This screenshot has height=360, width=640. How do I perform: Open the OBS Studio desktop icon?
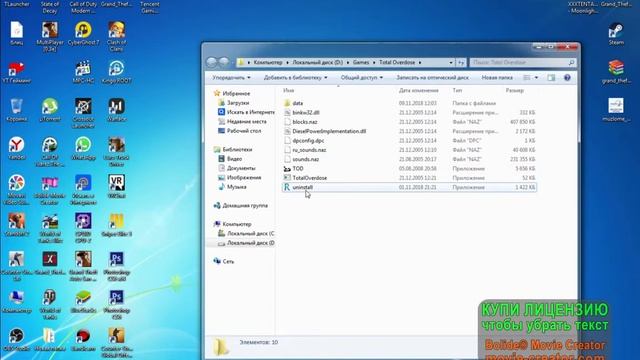(x=17, y=340)
